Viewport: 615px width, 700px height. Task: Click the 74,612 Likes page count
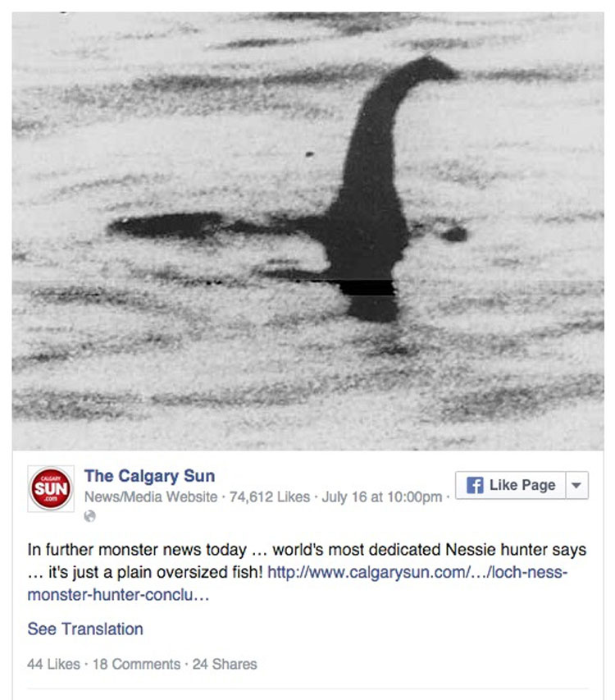click(269, 496)
